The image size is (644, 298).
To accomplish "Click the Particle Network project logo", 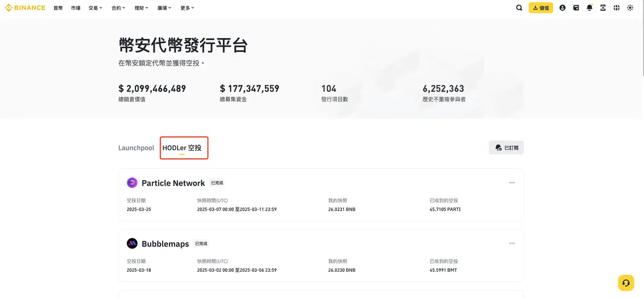I will [132, 183].
